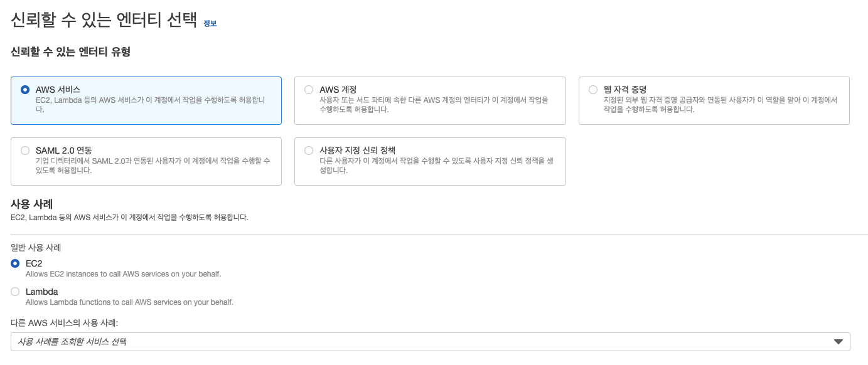Click the 웹 자격 증명 card description text
Screen dimensions: 868x365
(721, 105)
